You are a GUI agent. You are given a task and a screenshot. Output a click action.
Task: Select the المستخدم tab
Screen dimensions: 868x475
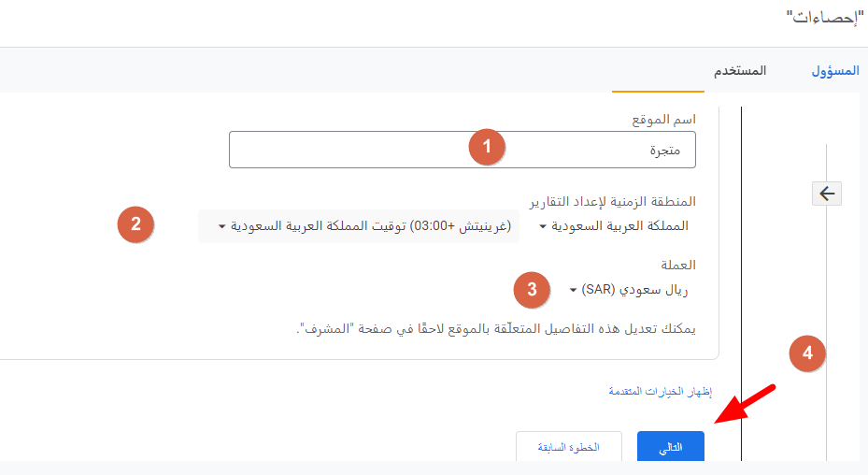(740, 71)
